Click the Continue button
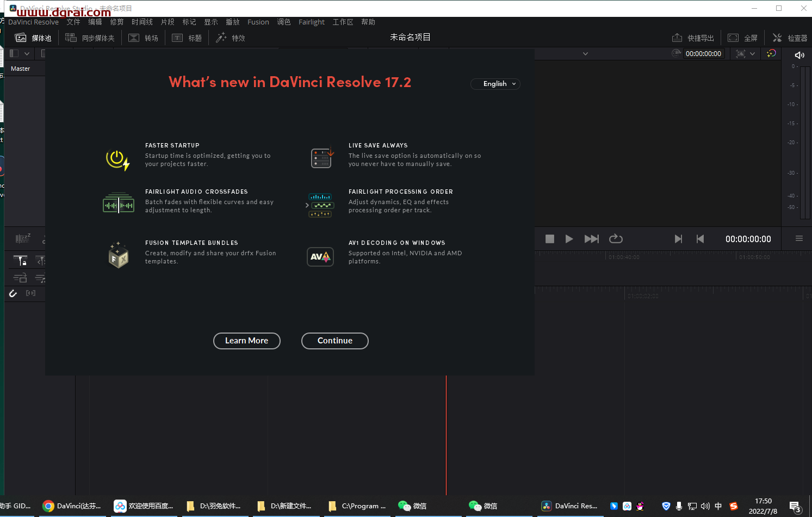The width and height of the screenshot is (812, 517). [x=334, y=341]
